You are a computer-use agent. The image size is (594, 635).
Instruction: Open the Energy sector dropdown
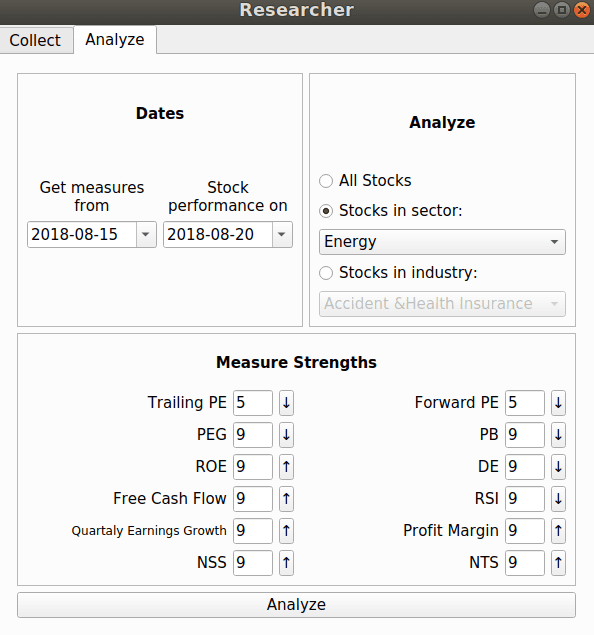click(x=442, y=242)
